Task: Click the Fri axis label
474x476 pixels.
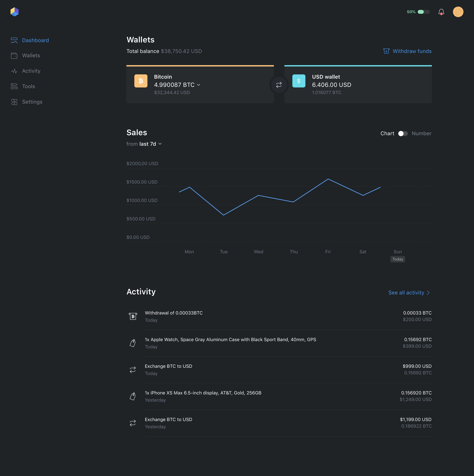Action: coord(328,252)
